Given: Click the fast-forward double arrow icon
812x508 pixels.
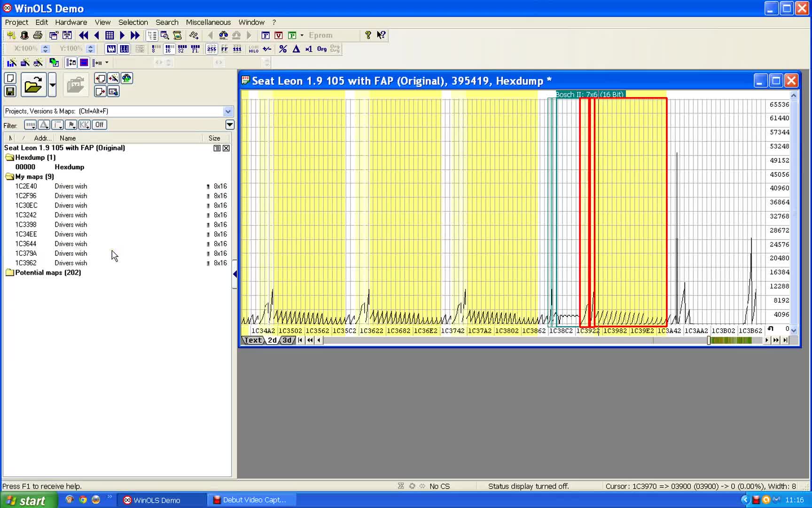Looking at the screenshot, I should [135, 35].
